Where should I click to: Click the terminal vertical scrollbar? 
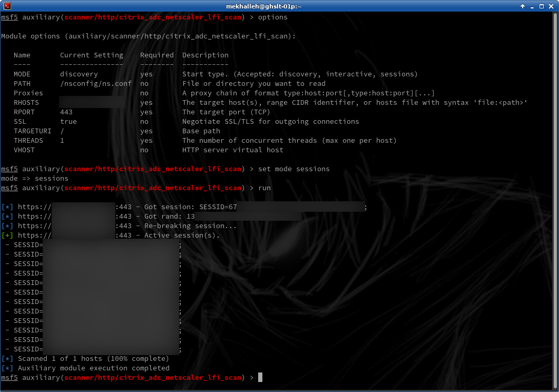(x=555, y=200)
